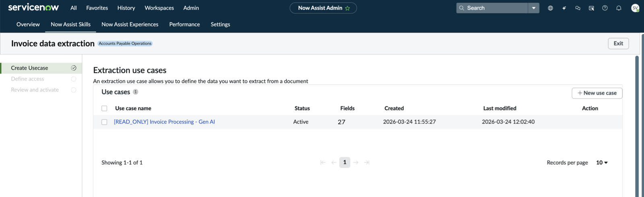The image size is (644, 197).
Task: Open the History menu
Action: click(x=126, y=8)
